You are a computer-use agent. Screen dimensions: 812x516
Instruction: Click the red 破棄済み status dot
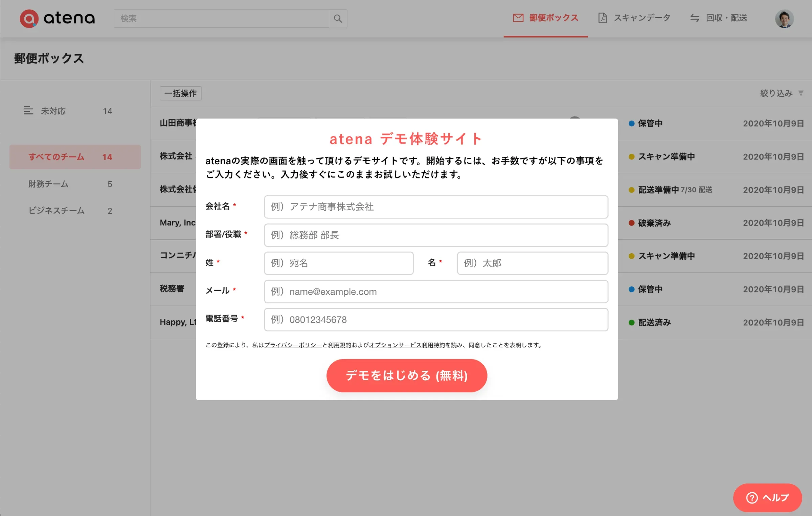631,223
